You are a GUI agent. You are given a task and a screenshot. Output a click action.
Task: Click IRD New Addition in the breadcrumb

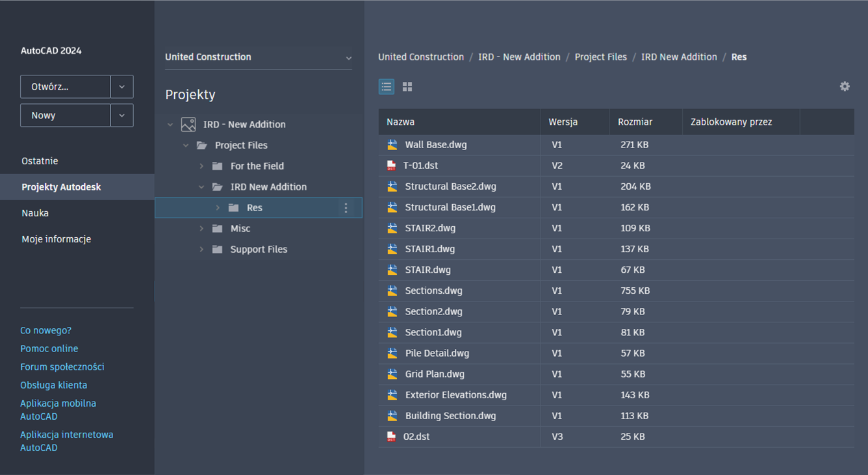[x=679, y=57]
